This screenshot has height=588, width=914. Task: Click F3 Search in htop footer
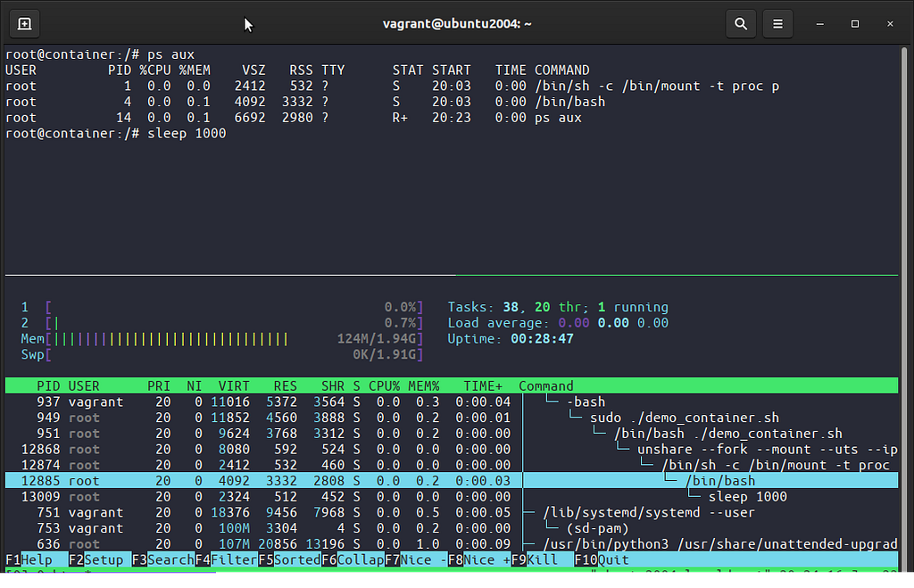pyautogui.click(x=162, y=560)
